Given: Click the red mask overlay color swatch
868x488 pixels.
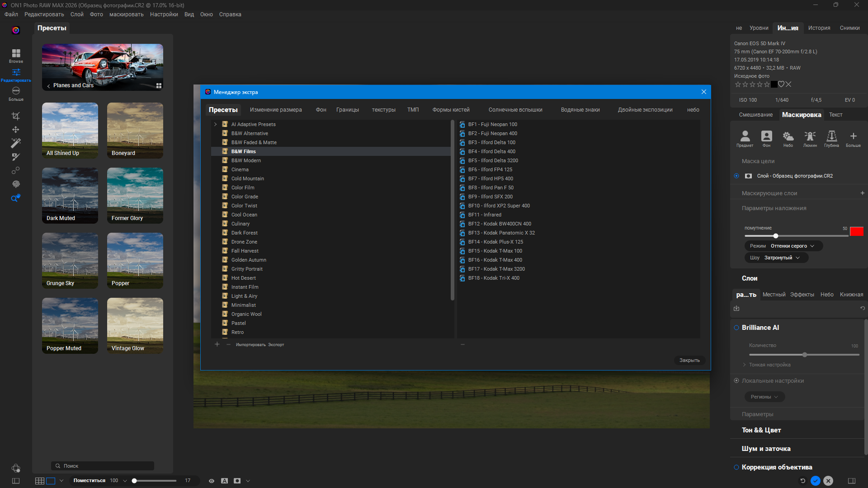Looking at the screenshot, I should pos(856,231).
